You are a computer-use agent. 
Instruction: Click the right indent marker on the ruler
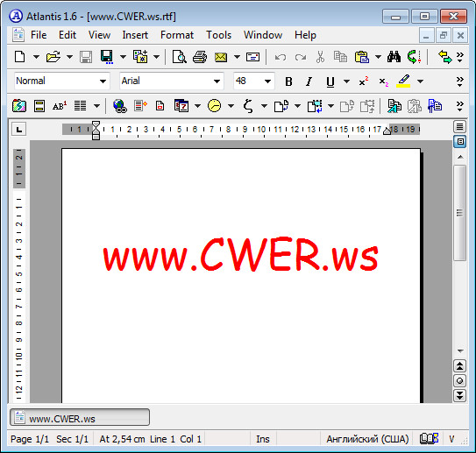pos(387,131)
